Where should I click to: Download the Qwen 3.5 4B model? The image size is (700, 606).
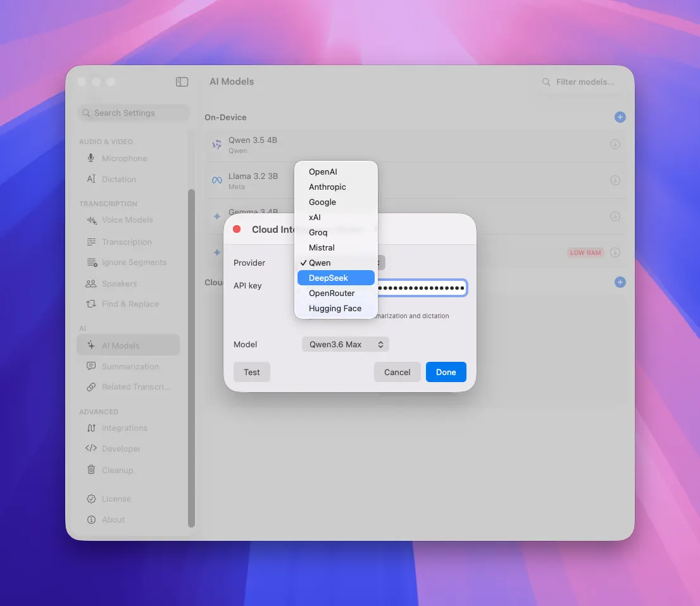tap(615, 144)
